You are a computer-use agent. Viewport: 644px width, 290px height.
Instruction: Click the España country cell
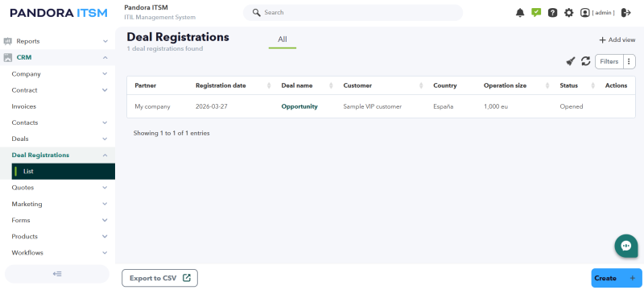[x=444, y=107]
